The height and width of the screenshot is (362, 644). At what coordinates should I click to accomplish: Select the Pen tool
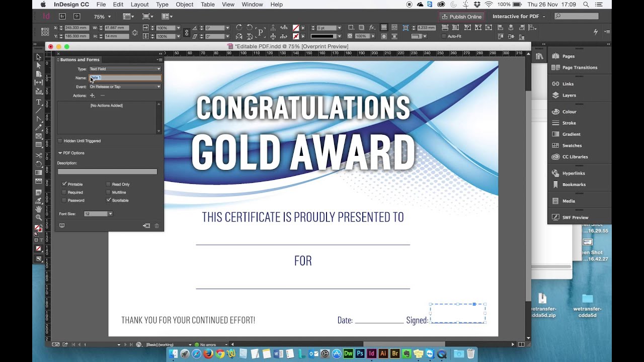click(39, 119)
